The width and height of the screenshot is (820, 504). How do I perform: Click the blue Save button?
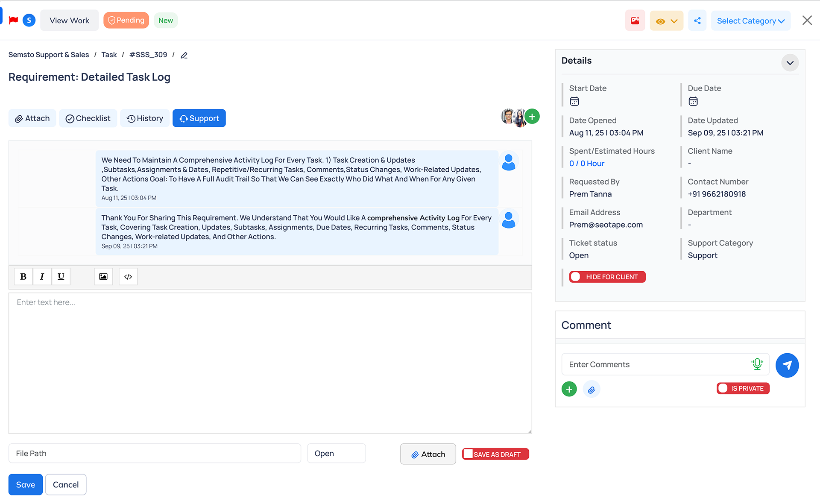(26, 484)
